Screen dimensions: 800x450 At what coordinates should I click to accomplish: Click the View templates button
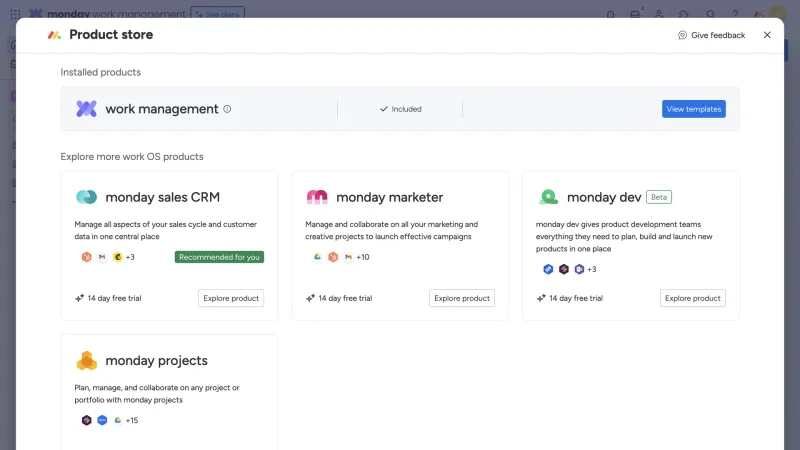693,109
